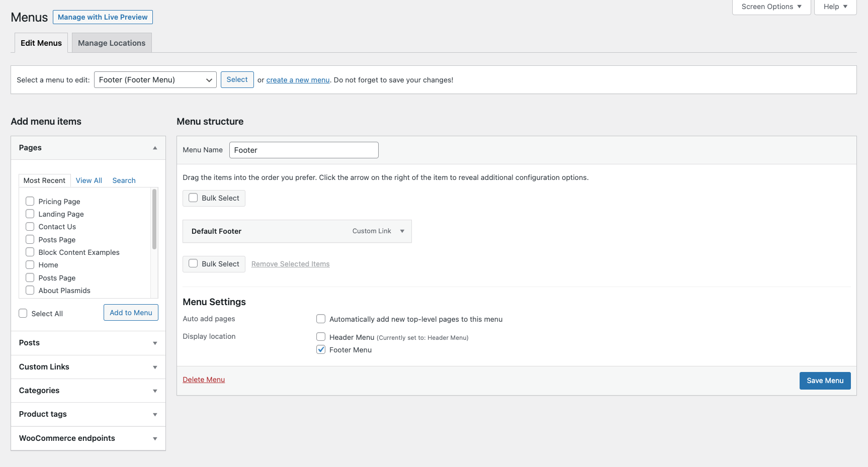Viewport: 868px width, 467px height.
Task: Expand Default Footer item options arrow
Action: [402, 231]
